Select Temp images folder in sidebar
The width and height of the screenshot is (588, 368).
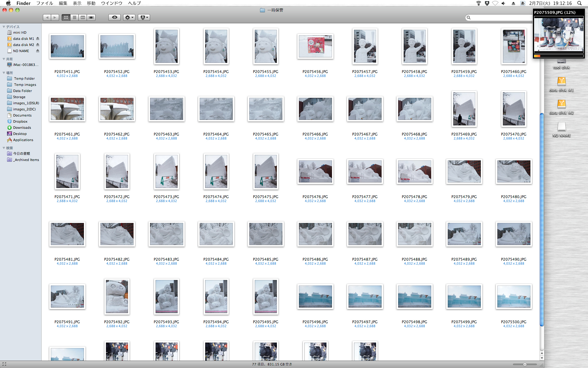click(25, 85)
